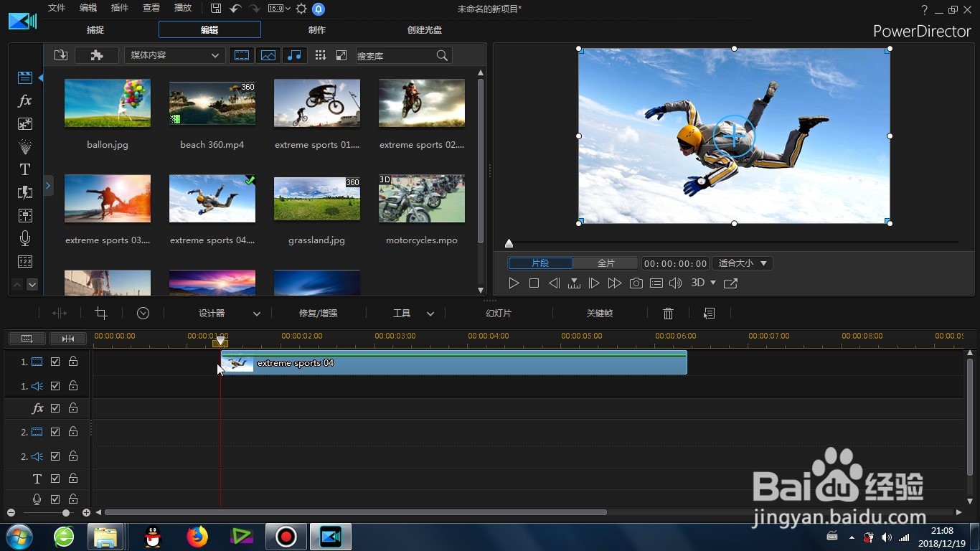The height and width of the screenshot is (551, 980).
Task: Open the Media Room icon in sidebar
Action: pyautogui.click(x=25, y=77)
